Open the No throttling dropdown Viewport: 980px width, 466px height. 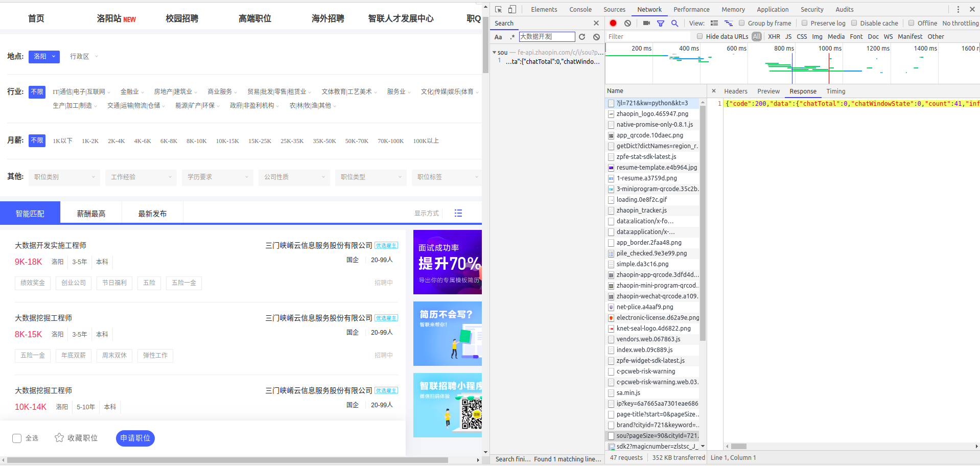click(x=961, y=23)
